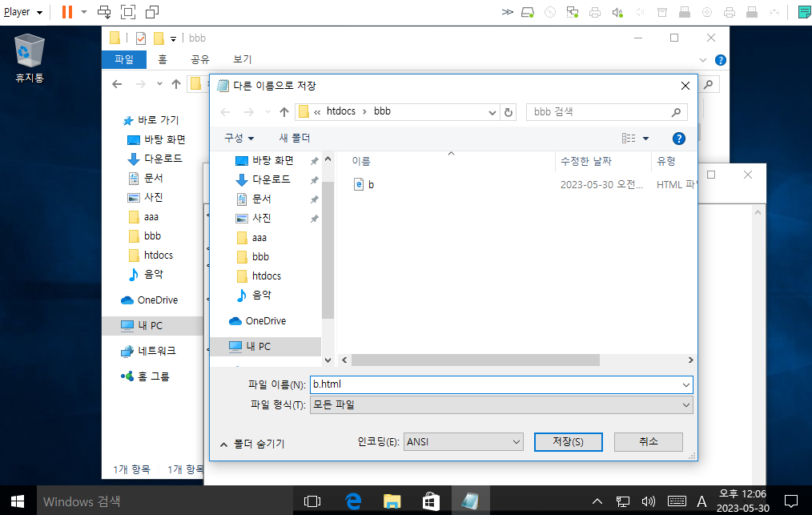Viewport: 812px width, 515px height.
Task: Expand the Explorer ribbon chevron
Action: point(703,60)
